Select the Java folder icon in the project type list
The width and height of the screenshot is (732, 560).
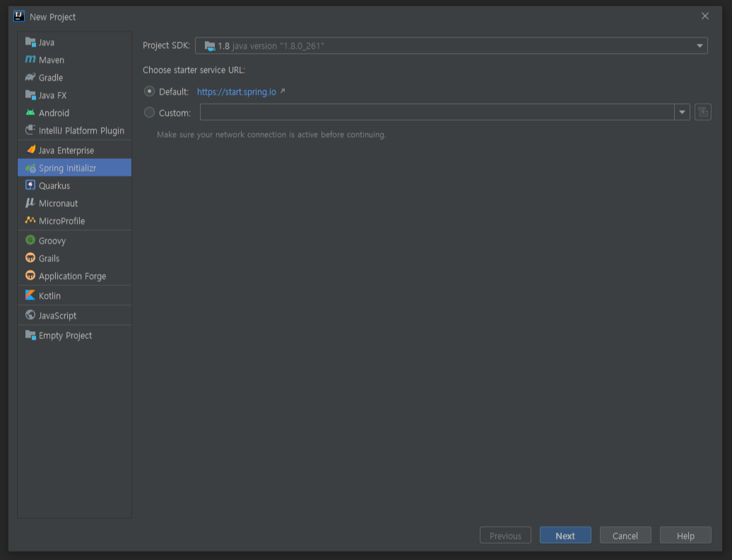pos(30,42)
